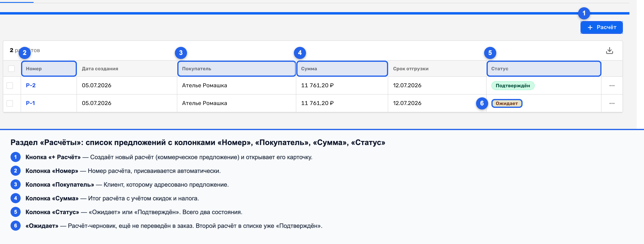Image resolution: width=644 pixels, height=244 pixels.
Task: Tick the checkbox for row Р-1
Action: (x=10, y=103)
